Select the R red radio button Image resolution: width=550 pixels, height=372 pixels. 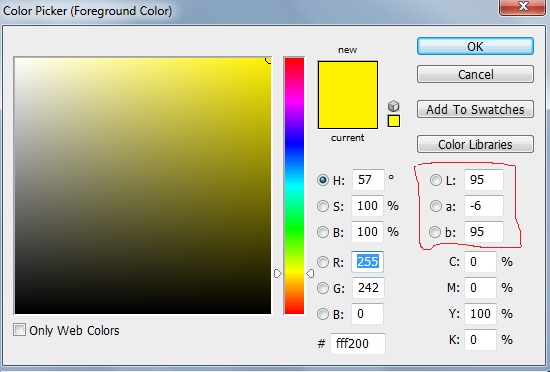(323, 262)
